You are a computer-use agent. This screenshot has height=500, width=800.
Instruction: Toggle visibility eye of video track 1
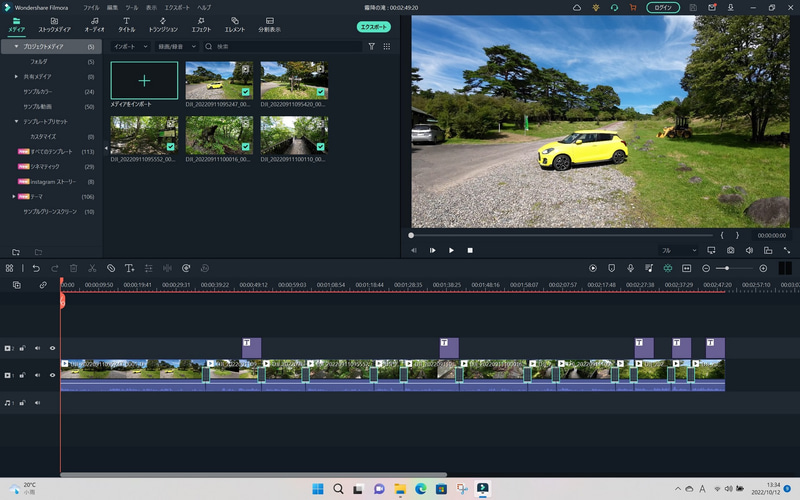coord(52,375)
